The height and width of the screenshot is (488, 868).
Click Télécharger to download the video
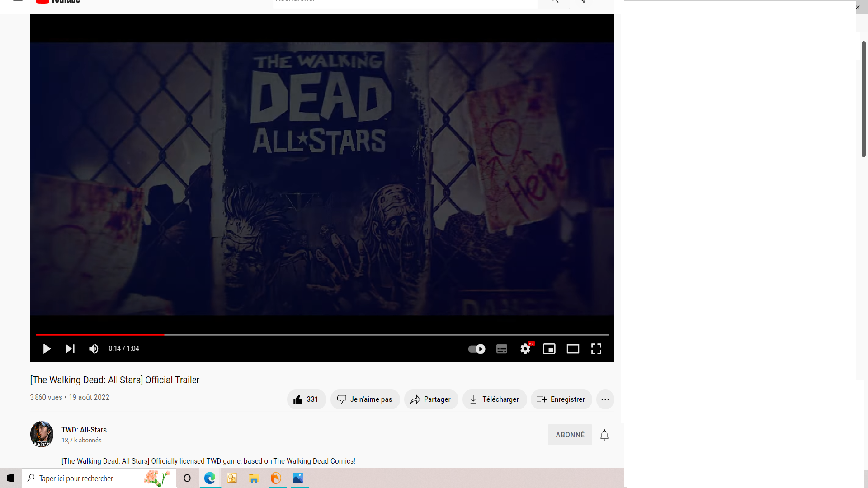[x=495, y=399]
